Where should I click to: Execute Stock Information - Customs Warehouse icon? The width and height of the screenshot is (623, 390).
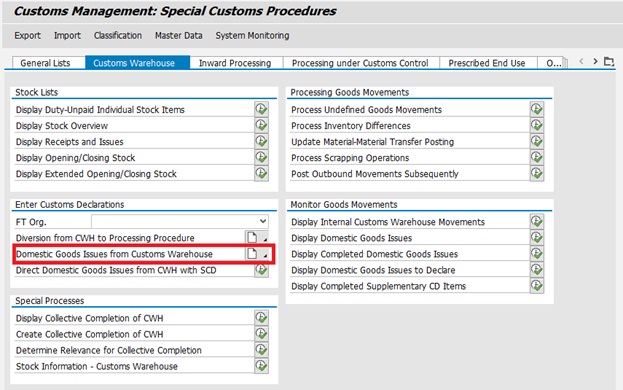pos(261,366)
